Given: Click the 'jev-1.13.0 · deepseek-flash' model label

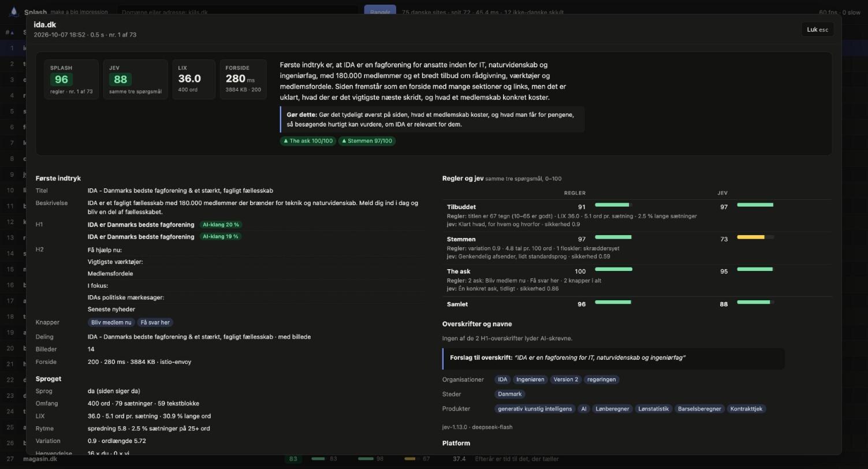Looking at the screenshot, I should point(478,427).
